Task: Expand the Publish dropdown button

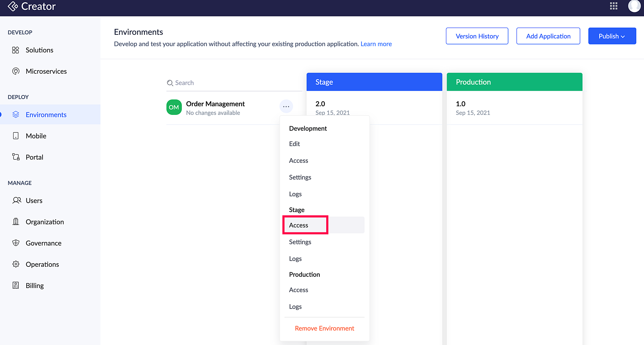Action: coord(612,36)
